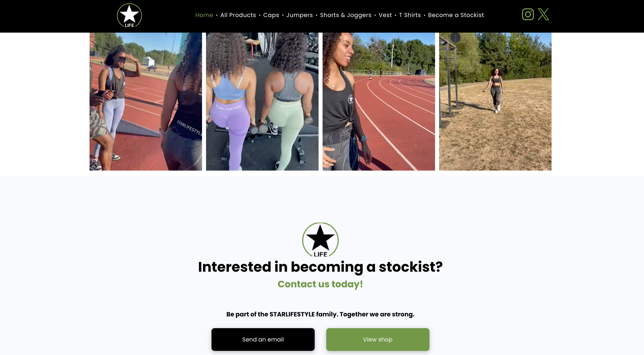Open the woman walking on grass photo
The height and width of the screenshot is (355, 644).
(x=495, y=101)
